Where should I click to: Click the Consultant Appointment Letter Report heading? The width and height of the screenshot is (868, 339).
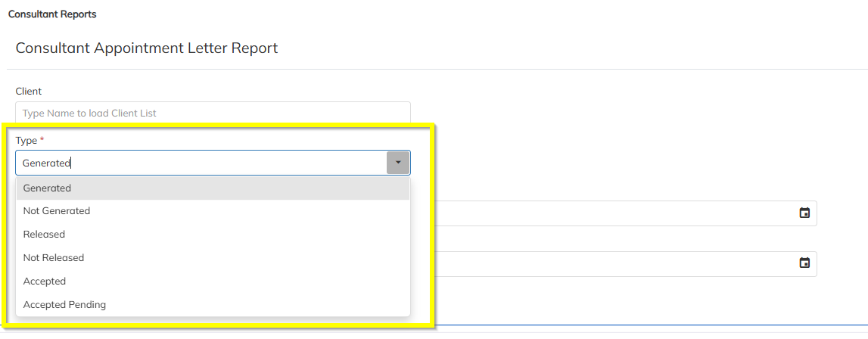pos(147,48)
